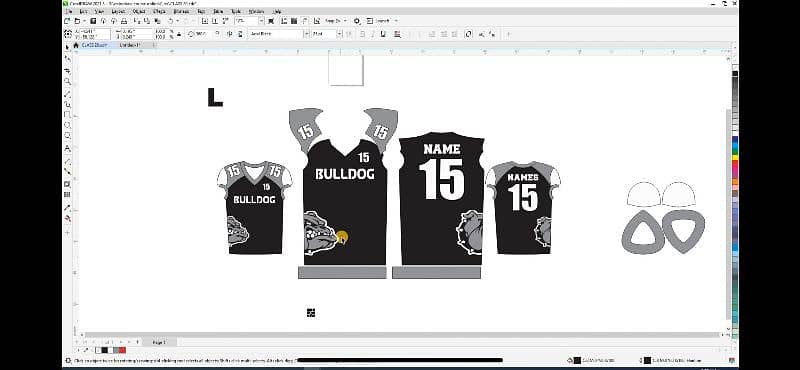The image size is (800, 370).
Task: Select the Crop tool
Action: tap(67, 70)
